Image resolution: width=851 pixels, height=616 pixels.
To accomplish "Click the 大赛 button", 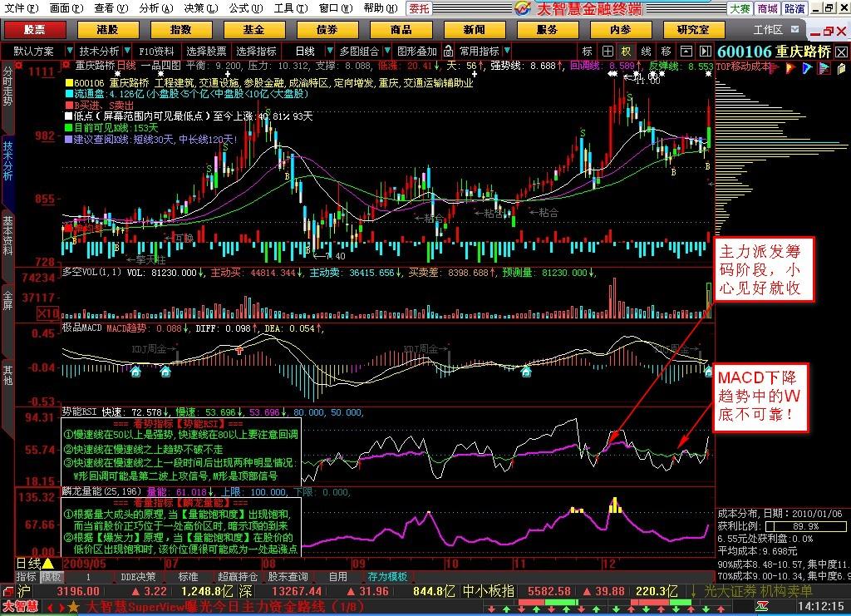I will coord(740,8).
